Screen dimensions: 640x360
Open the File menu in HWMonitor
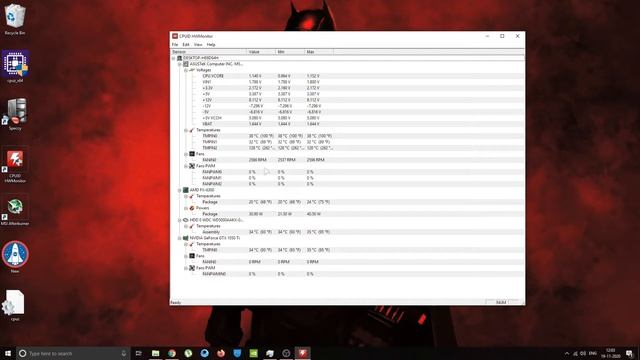(x=175, y=44)
